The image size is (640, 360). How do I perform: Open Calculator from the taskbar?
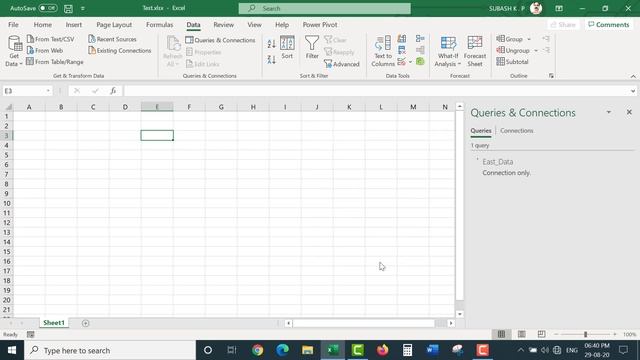click(407, 350)
